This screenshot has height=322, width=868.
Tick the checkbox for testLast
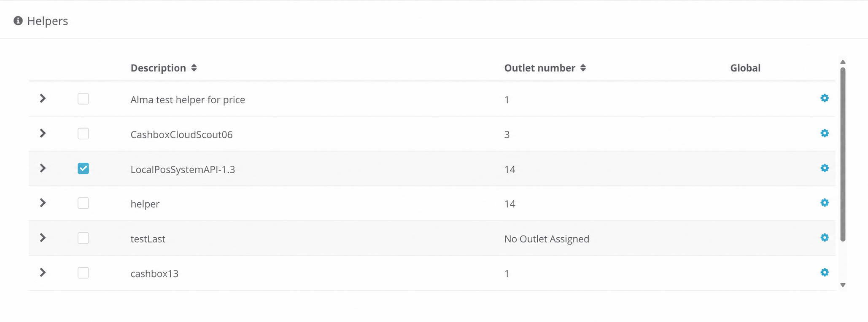pyautogui.click(x=83, y=238)
